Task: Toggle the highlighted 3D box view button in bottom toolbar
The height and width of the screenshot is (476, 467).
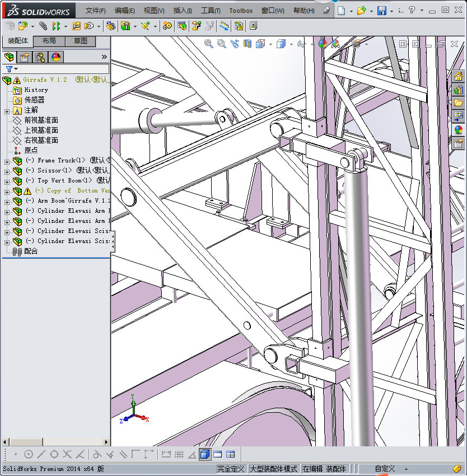Action: [x=204, y=454]
